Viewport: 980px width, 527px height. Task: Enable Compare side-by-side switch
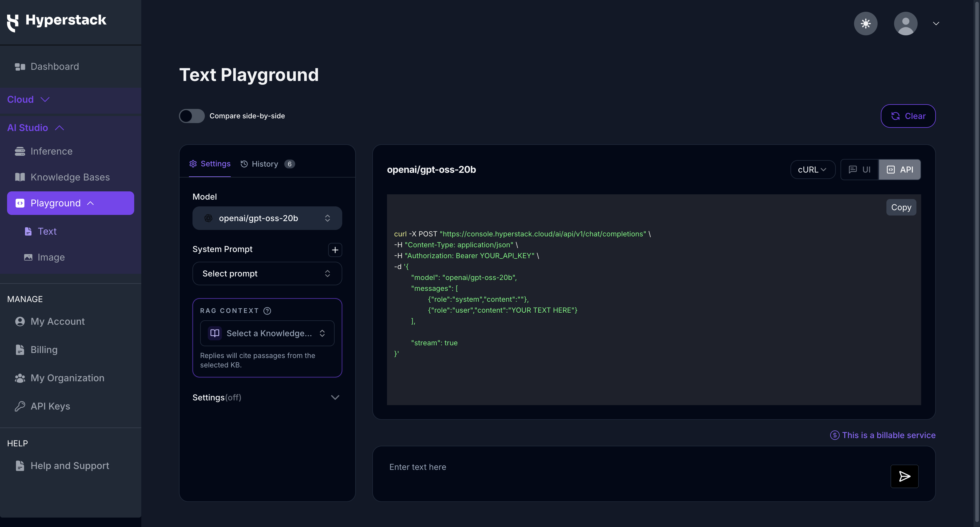coord(192,116)
